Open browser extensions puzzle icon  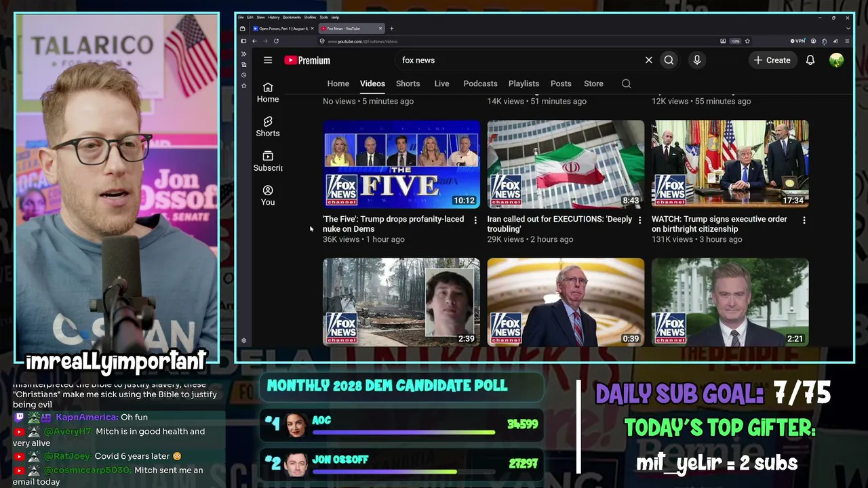coord(825,41)
